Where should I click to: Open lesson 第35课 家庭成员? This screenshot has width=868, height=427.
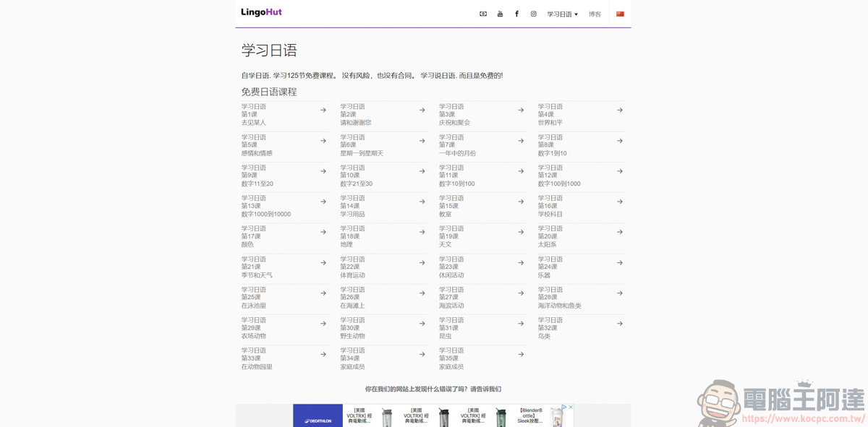pyautogui.click(x=481, y=358)
